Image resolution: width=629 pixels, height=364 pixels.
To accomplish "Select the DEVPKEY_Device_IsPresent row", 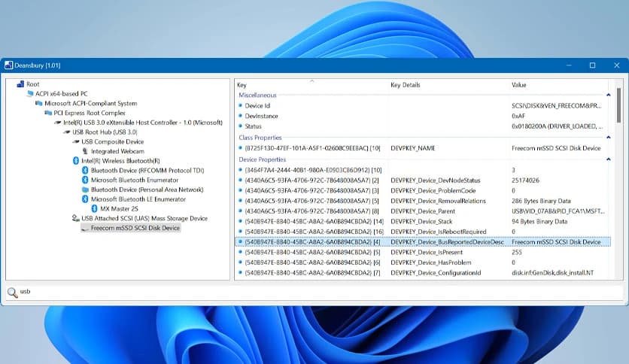I will [422, 252].
